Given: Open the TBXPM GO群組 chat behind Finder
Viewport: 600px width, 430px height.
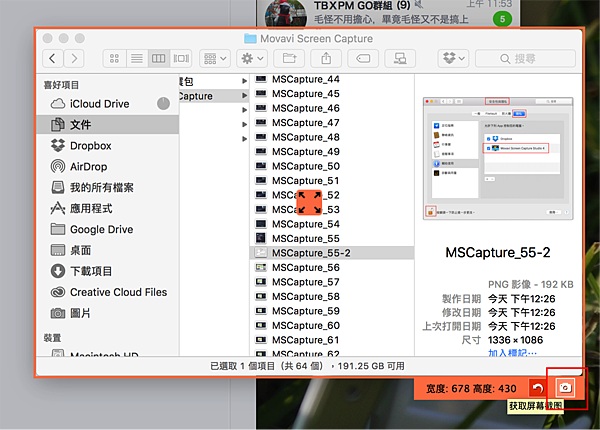Looking at the screenshot, I should pos(388,13).
